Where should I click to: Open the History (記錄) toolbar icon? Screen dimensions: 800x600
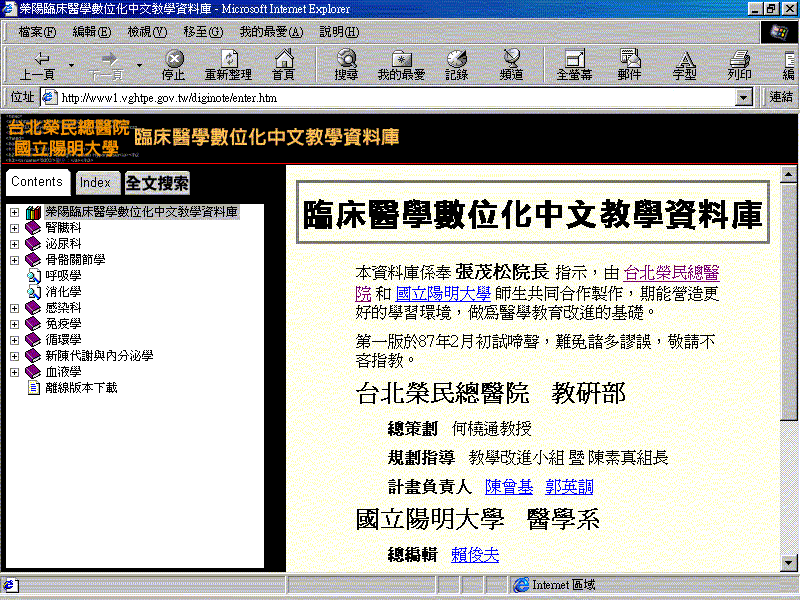[456, 65]
